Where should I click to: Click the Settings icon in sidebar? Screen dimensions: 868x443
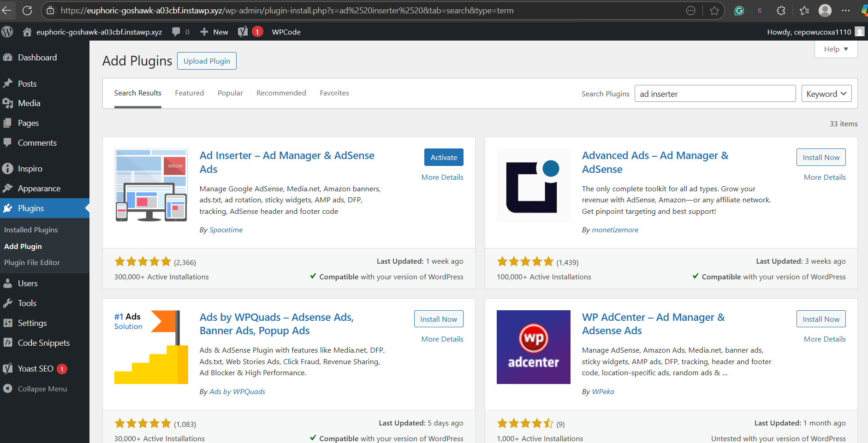pyautogui.click(x=8, y=323)
